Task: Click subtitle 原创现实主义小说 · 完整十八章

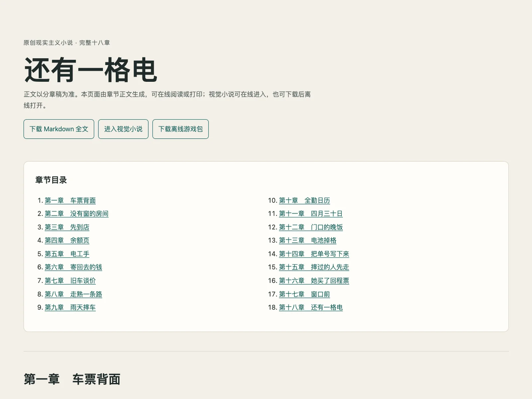Action: pos(66,43)
